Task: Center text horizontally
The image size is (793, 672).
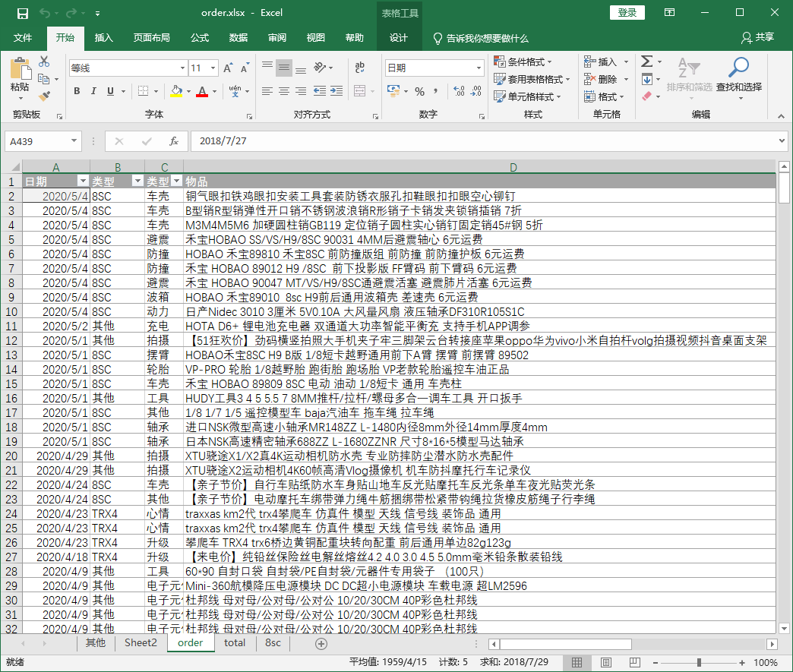Action: tap(284, 91)
